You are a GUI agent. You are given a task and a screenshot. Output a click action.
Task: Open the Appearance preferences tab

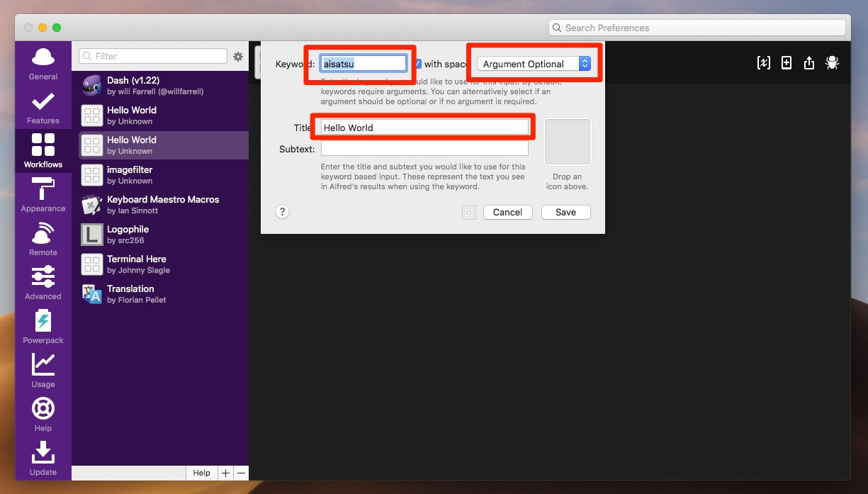point(43,195)
